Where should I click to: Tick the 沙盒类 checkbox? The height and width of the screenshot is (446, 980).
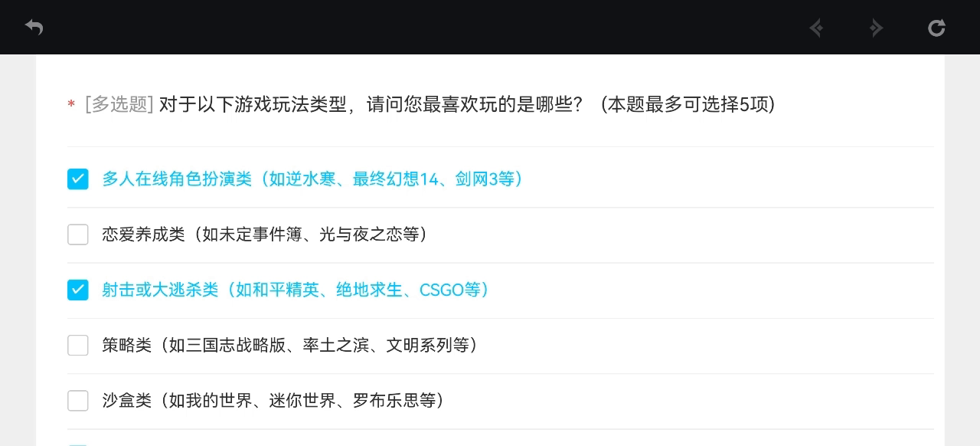78,400
